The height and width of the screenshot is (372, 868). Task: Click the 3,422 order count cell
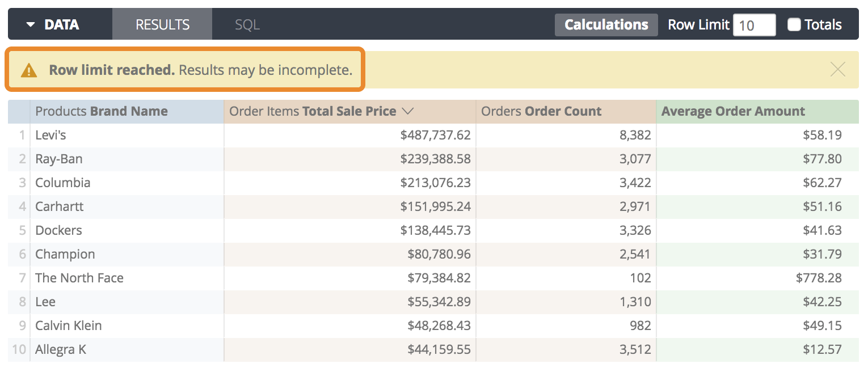click(x=566, y=183)
